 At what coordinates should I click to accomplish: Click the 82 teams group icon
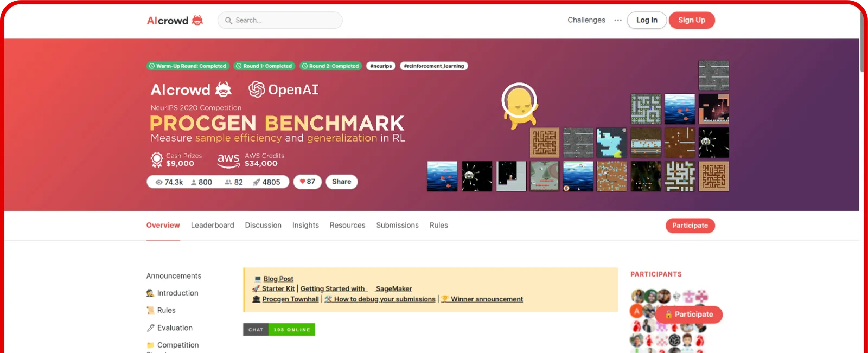(228, 182)
